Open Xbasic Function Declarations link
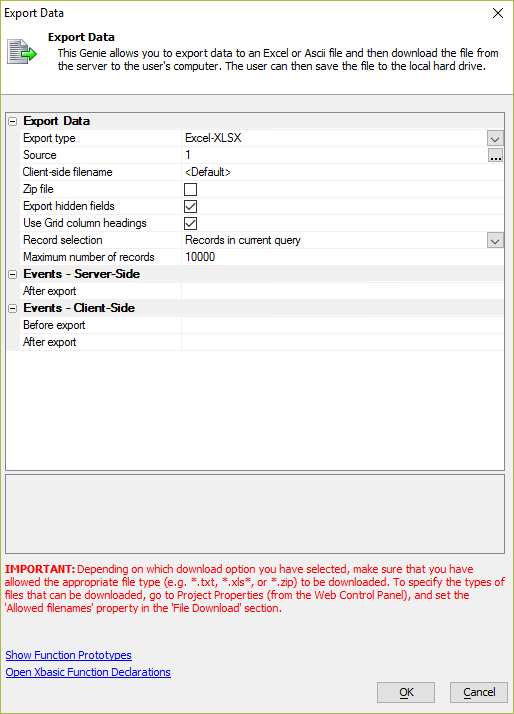This screenshot has height=714, width=514. click(88, 672)
